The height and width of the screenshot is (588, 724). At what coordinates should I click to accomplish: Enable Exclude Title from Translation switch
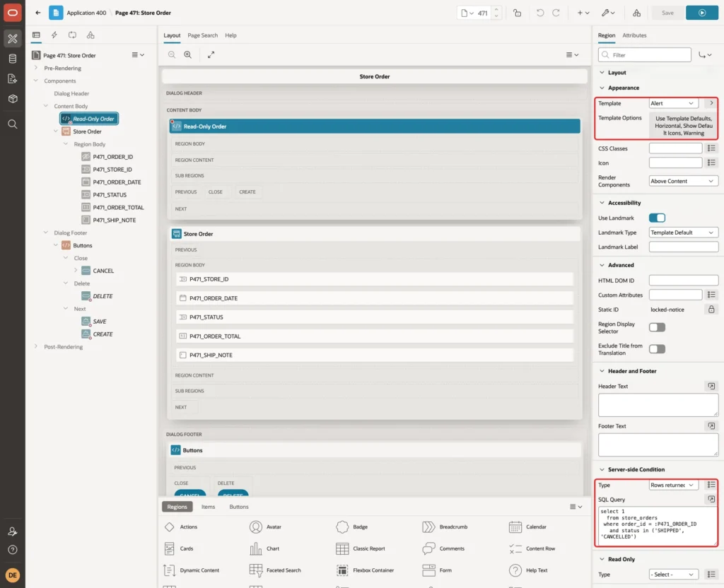[657, 349]
